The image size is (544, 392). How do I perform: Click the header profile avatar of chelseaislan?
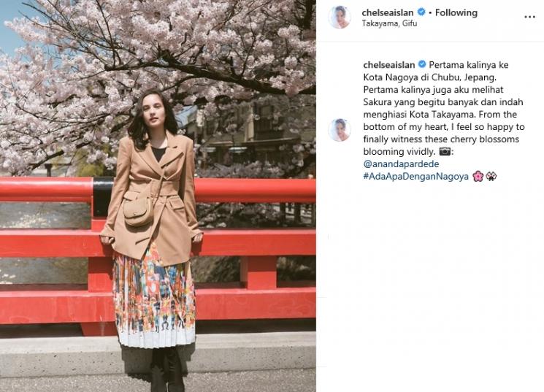(x=340, y=17)
